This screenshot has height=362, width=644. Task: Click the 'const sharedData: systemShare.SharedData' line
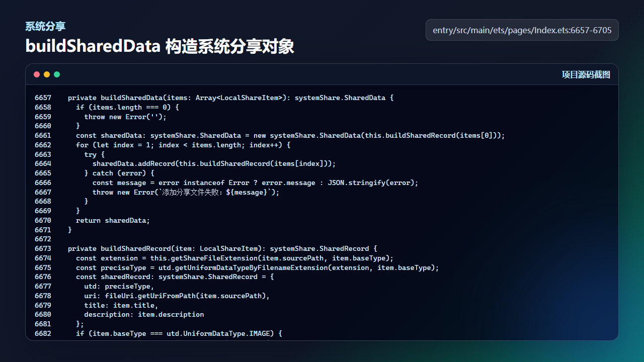[x=290, y=136]
